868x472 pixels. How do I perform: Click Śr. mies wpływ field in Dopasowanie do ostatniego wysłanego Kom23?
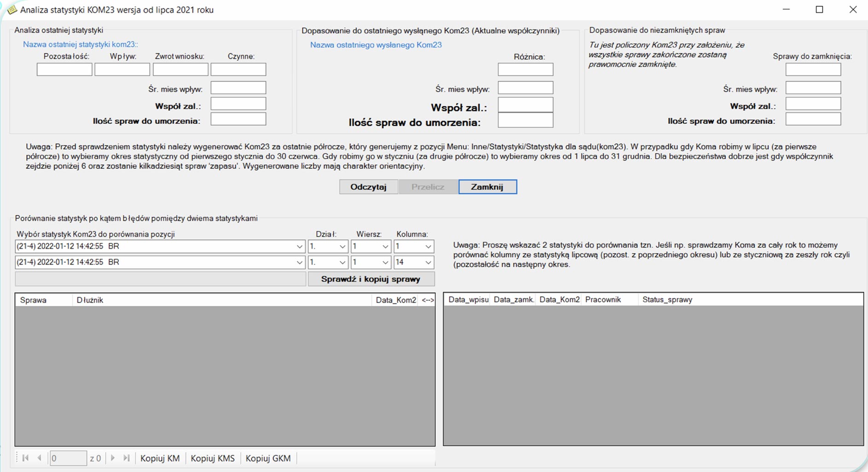tap(526, 88)
